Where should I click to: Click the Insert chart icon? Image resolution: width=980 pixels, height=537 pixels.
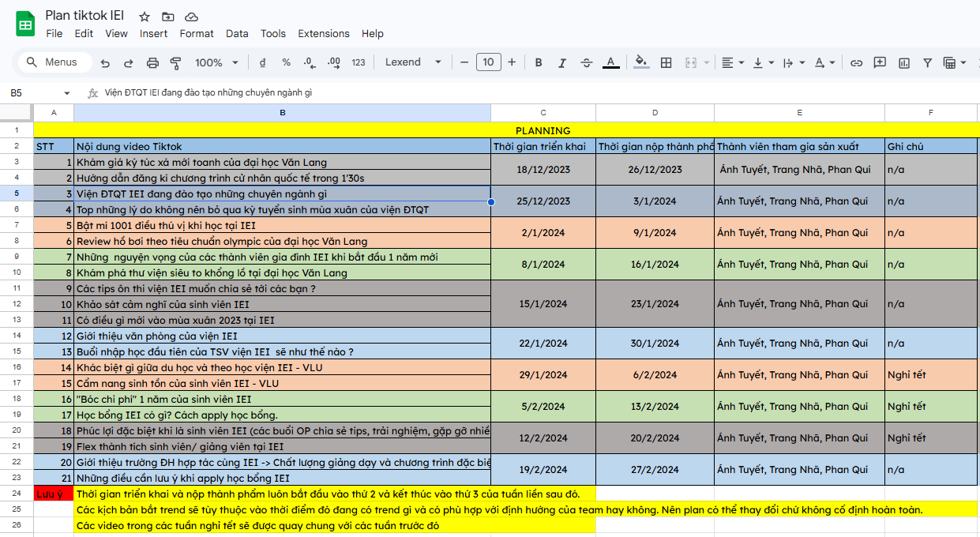pyautogui.click(x=903, y=62)
